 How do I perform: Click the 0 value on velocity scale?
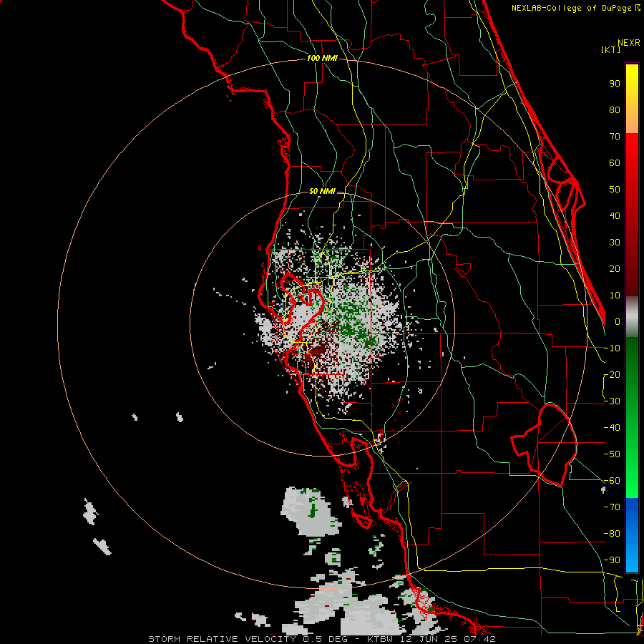[x=618, y=321]
